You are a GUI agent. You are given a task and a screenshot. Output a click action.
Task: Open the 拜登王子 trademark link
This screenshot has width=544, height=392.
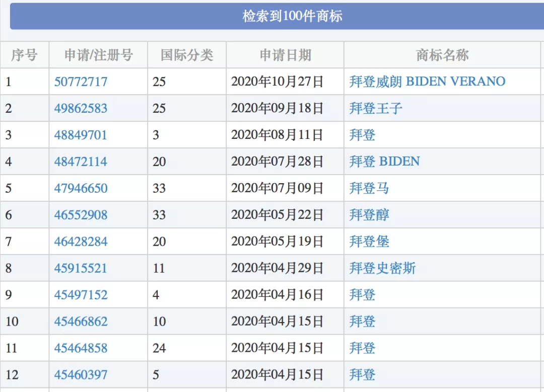click(x=376, y=109)
